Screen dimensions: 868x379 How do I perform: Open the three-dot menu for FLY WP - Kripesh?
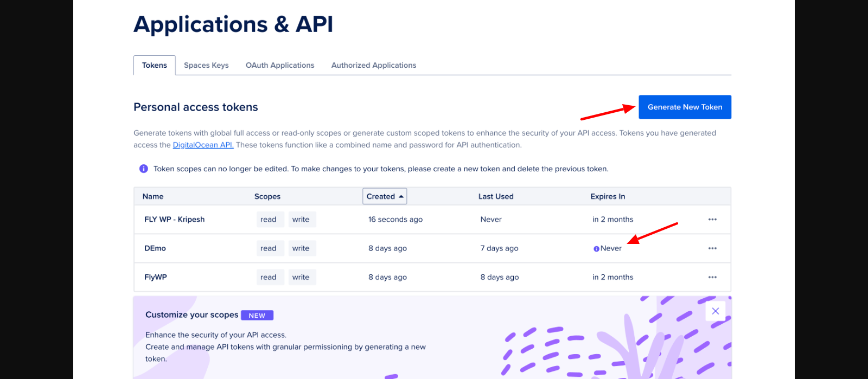coord(712,220)
